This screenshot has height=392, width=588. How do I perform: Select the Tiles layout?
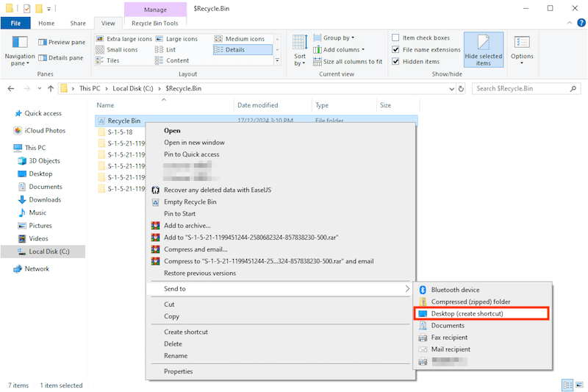coord(107,60)
